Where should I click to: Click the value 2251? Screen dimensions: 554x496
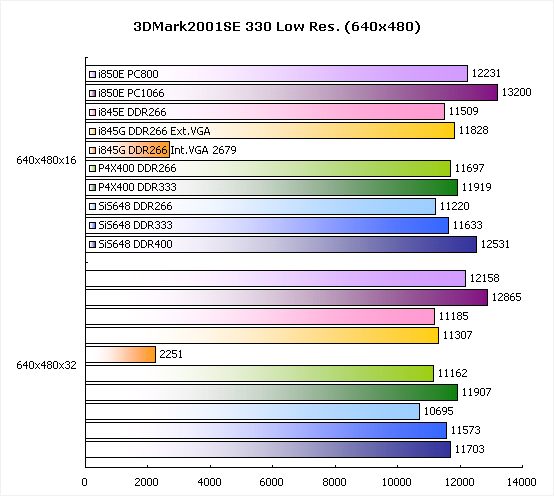(x=171, y=354)
